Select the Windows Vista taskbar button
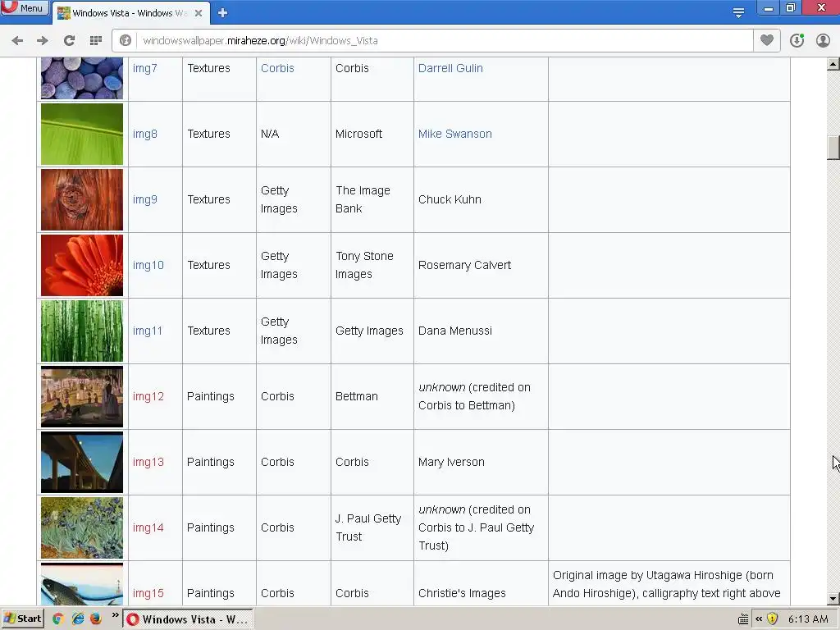This screenshot has width=840, height=630. (188, 619)
